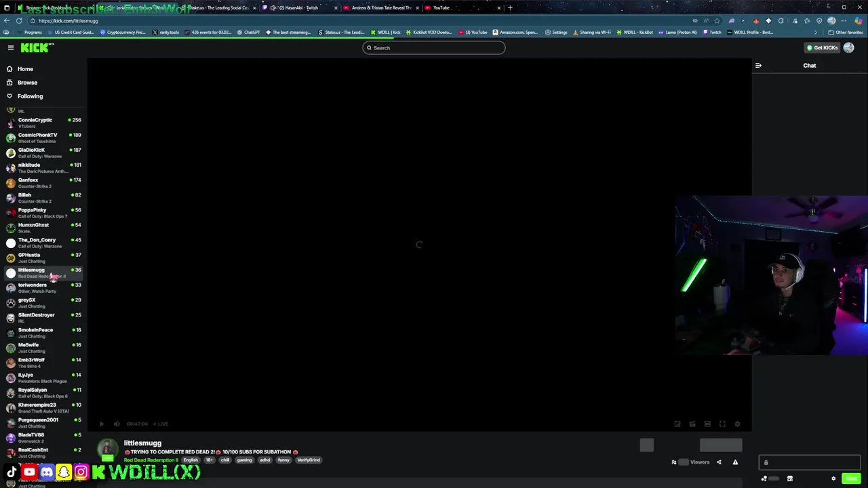
Task: Collapse the chat panel arrow
Action: pyautogui.click(x=758, y=66)
